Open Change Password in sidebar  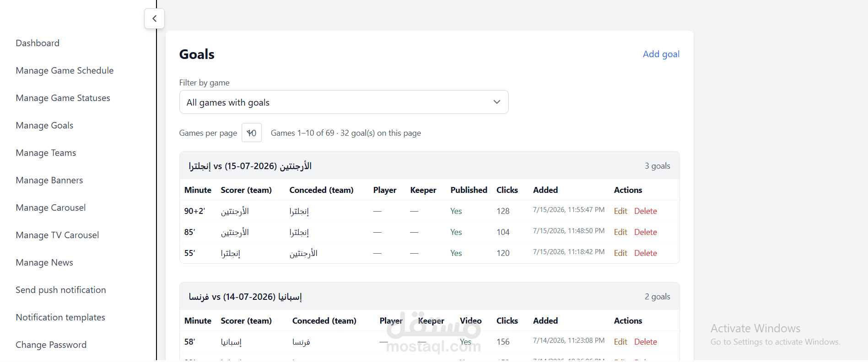51,345
